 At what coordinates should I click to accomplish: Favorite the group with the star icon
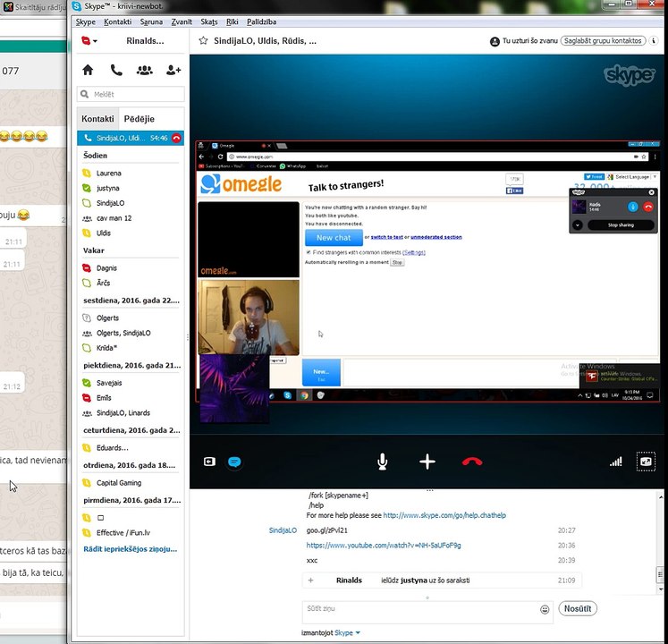point(203,41)
